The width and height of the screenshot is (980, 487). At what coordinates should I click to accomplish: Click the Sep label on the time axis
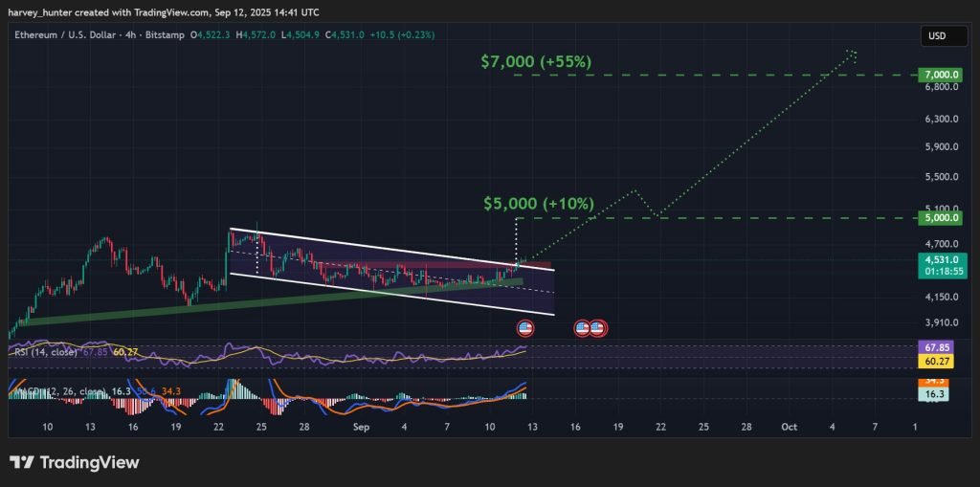tap(361, 425)
